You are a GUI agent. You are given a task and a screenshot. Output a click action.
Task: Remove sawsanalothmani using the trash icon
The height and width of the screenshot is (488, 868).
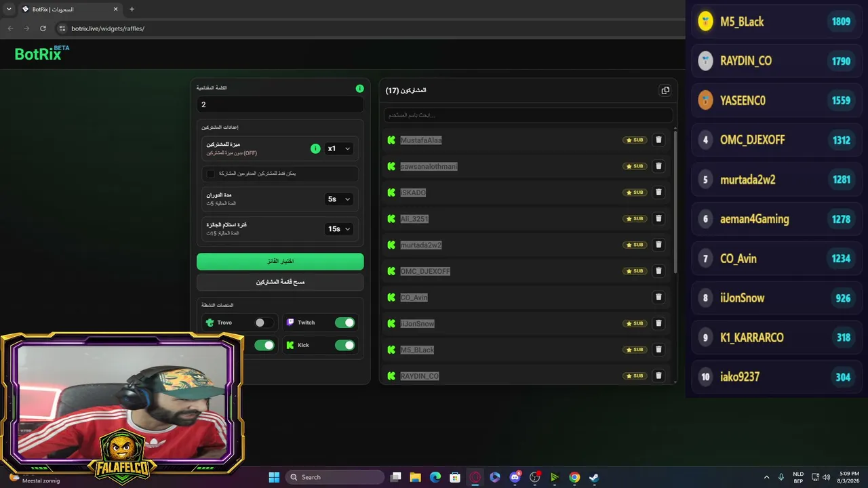tap(658, 166)
